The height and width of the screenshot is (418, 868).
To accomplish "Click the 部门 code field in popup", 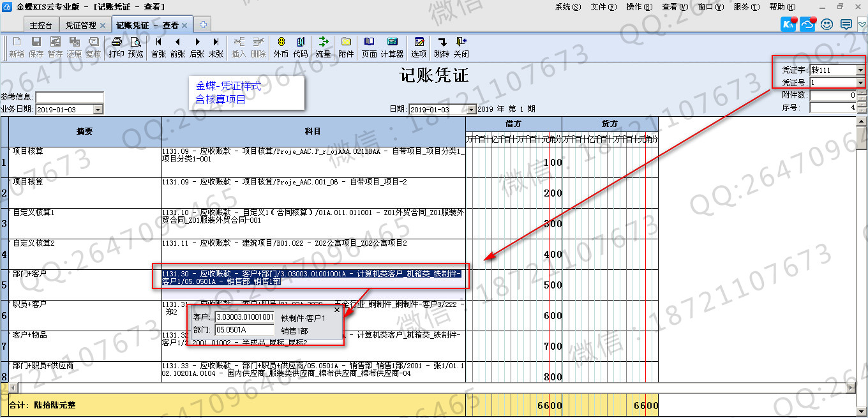I will click(244, 331).
